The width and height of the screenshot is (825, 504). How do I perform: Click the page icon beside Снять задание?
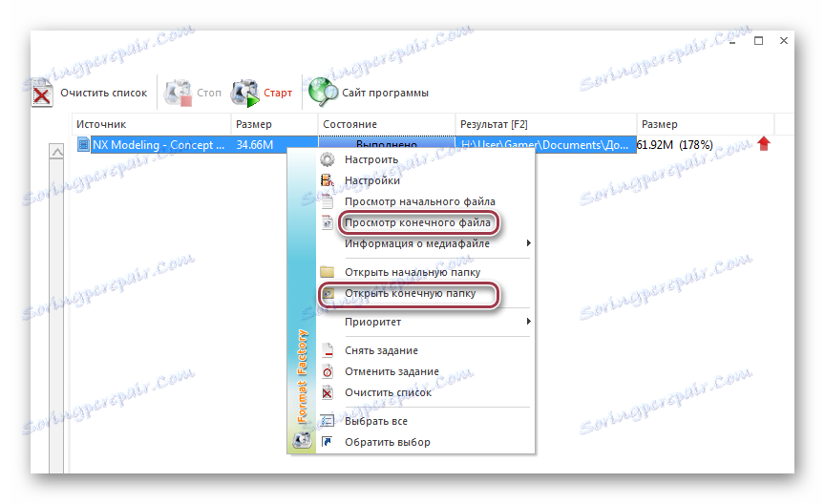pyautogui.click(x=328, y=350)
